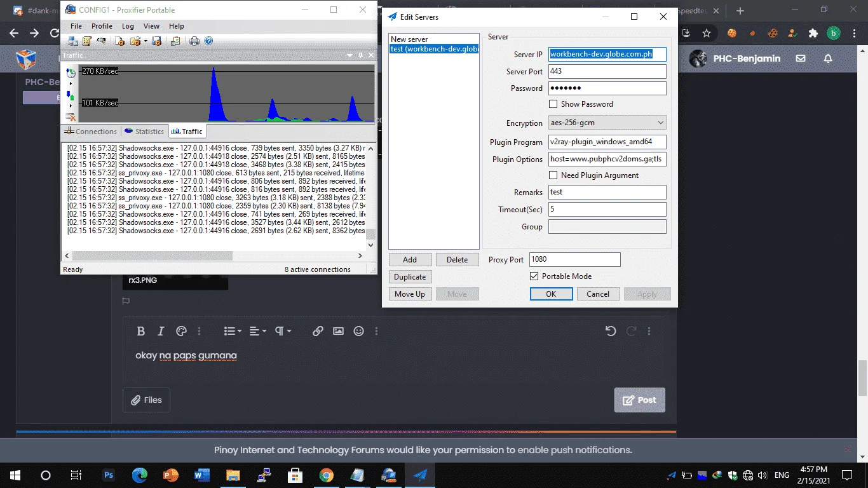Open the Profile menu in Proxifier

coord(102,26)
